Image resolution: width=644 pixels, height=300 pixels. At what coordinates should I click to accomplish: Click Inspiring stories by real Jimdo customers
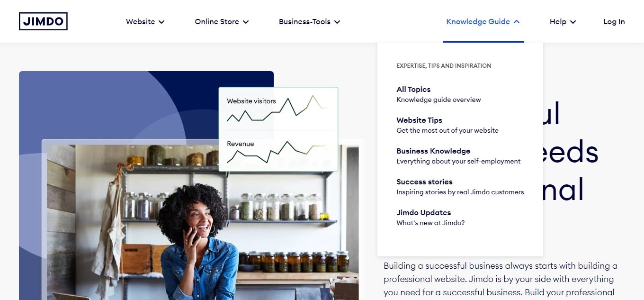pyautogui.click(x=460, y=192)
